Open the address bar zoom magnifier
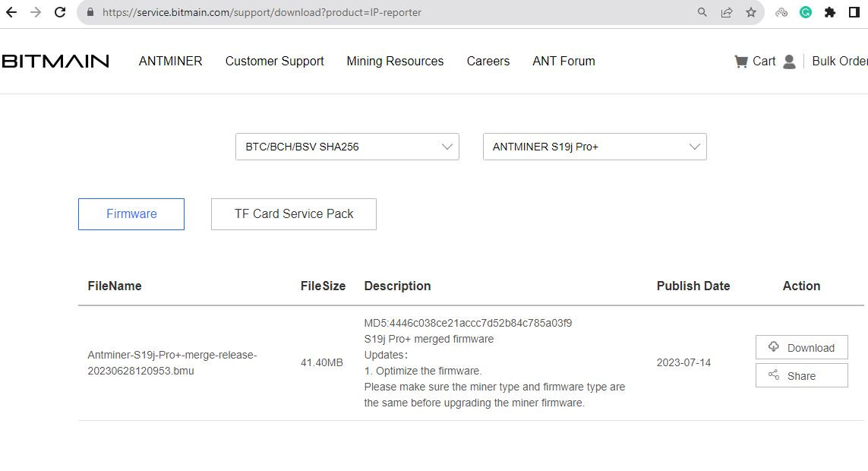 pyautogui.click(x=702, y=12)
